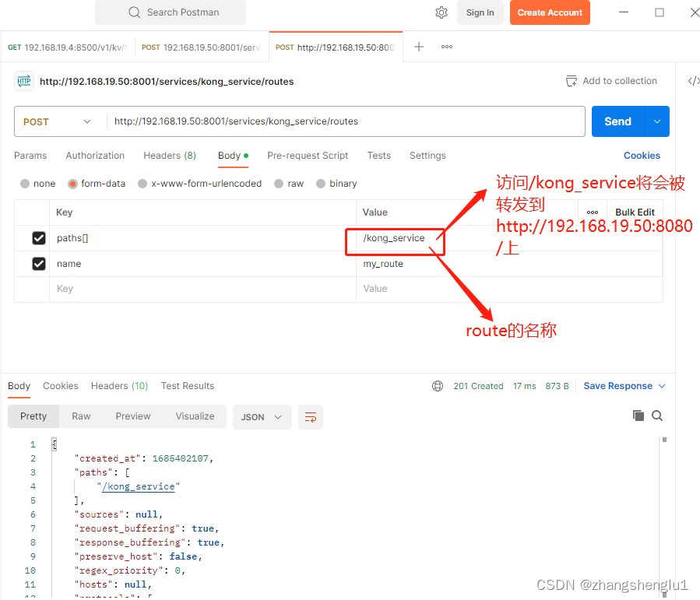The image size is (700, 600).
Task: Select the none body type
Action: click(x=25, y=184)
